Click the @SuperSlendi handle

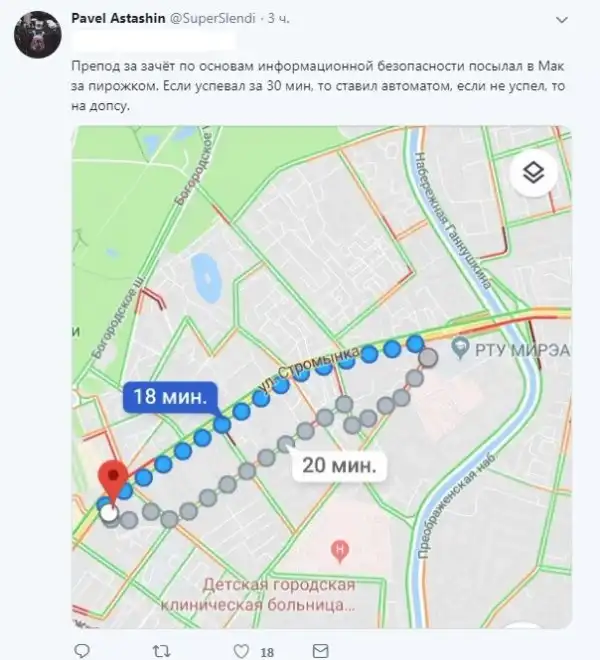pyautogui.click(x=212, y=19)
